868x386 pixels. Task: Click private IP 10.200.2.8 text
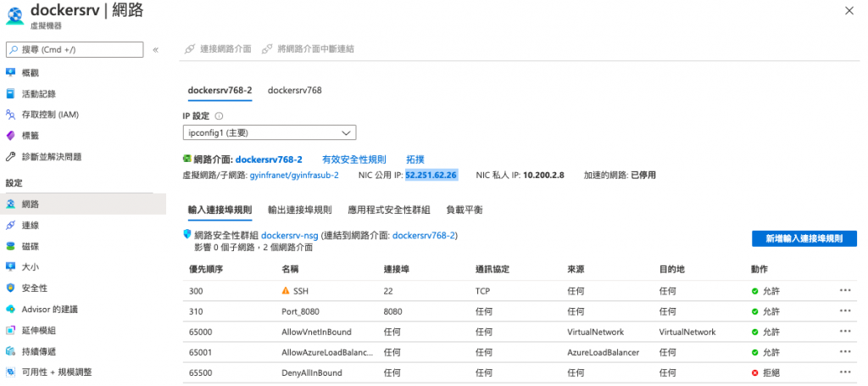(x=543, y=175)
